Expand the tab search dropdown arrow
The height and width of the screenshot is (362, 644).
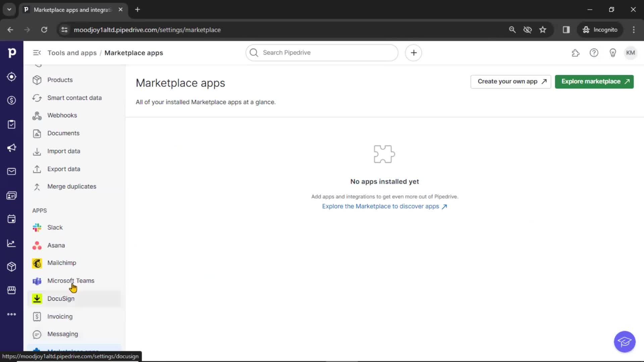(9, 9)
